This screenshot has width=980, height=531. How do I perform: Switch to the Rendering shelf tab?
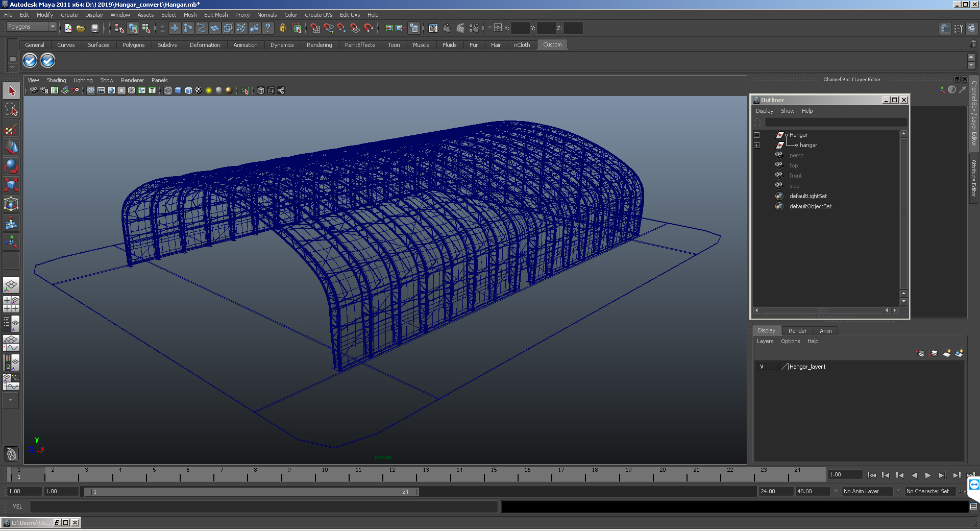(319, 45)
